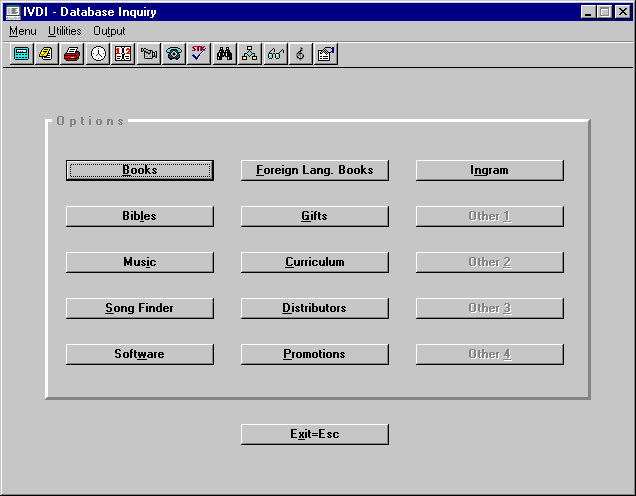Viewport: 636px width, 496px height.
Task: Open the calculator toolbar icon
Action: 21,54
